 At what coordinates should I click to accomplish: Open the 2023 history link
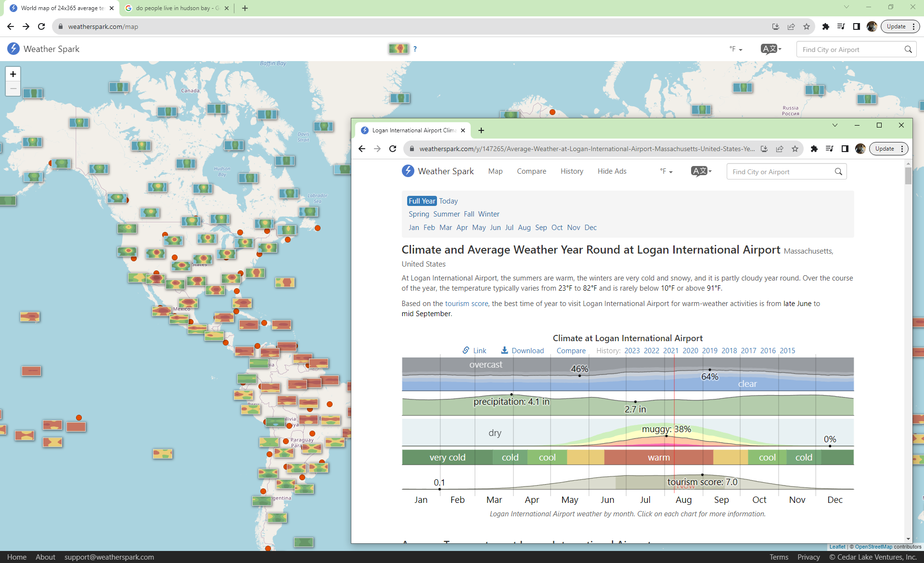click(x=632, y=351)
